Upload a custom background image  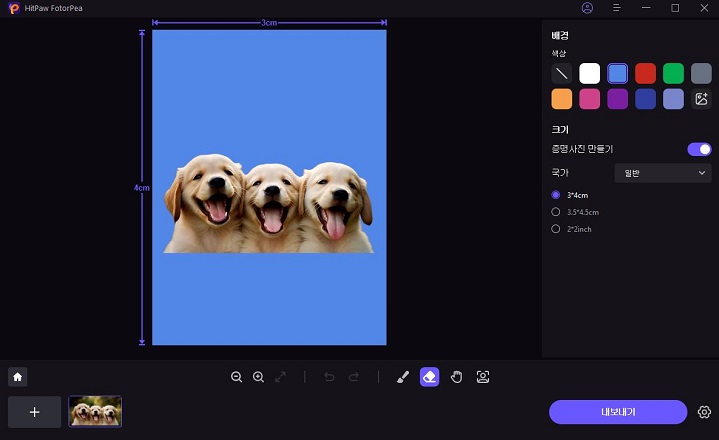point(702,99)
